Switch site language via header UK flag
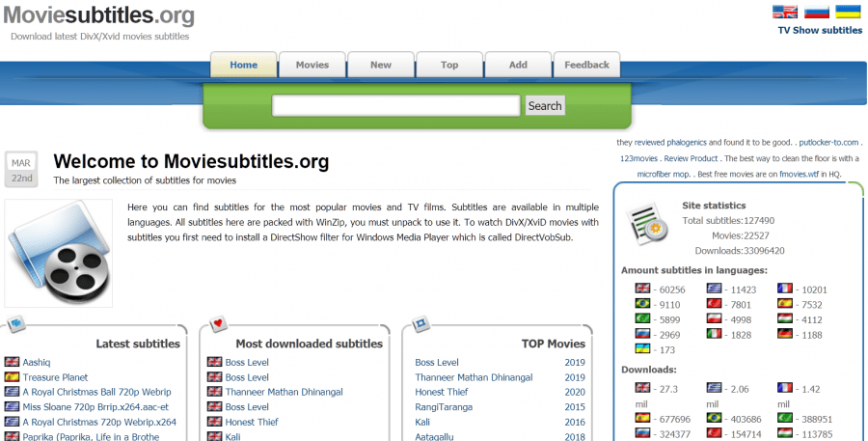Viewport: 868px width, 441px height. point(784,12)
